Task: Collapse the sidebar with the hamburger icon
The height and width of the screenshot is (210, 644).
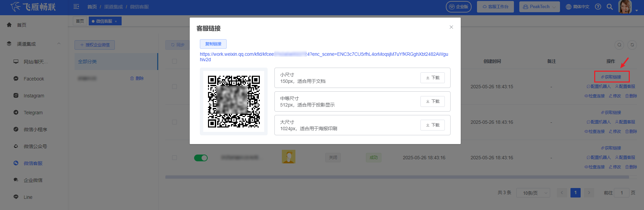Action: 76,7
